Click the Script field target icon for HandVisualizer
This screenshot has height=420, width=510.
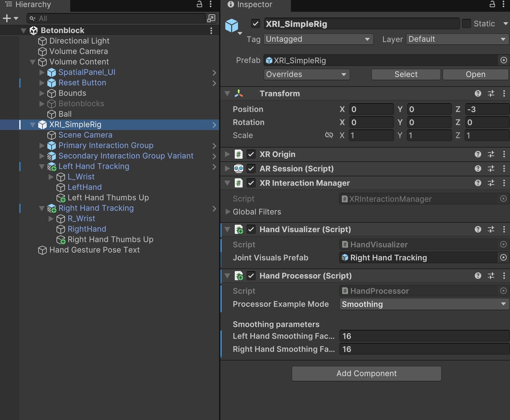503,244
